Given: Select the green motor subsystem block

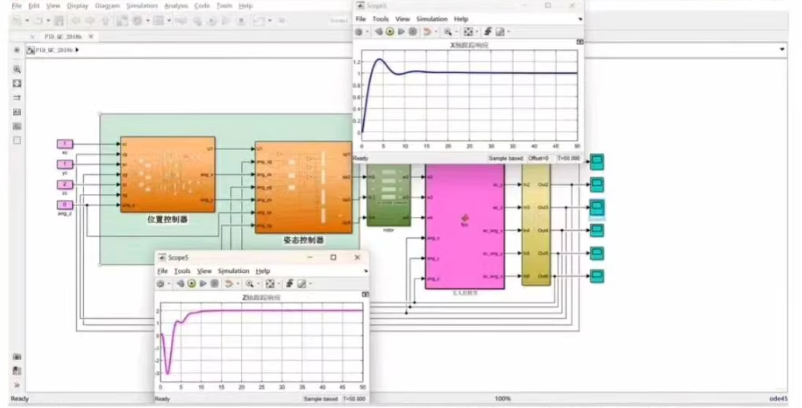Looking at the screenshot, I should 389,195.
